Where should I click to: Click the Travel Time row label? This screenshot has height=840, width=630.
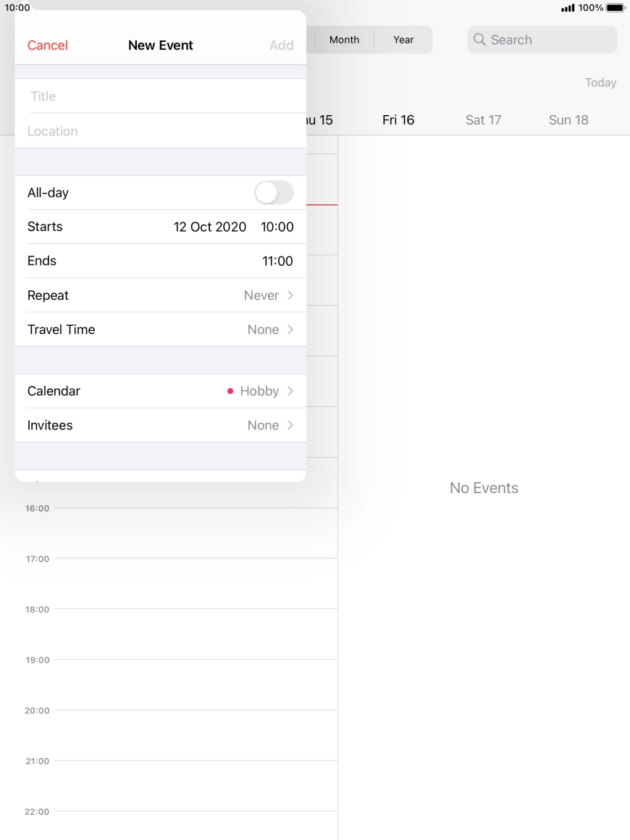pyautogui.click(x=61, y=329)
